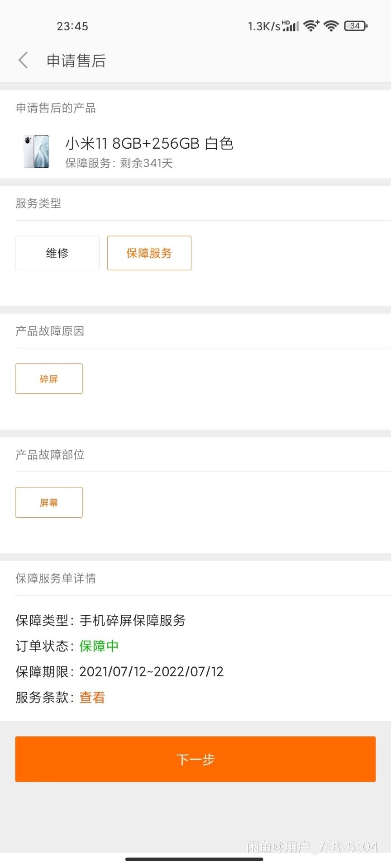The width and height of the screenshot is (391, 868).
Task: Tap the 申请售后 page title
Action: tap(76, 61)
